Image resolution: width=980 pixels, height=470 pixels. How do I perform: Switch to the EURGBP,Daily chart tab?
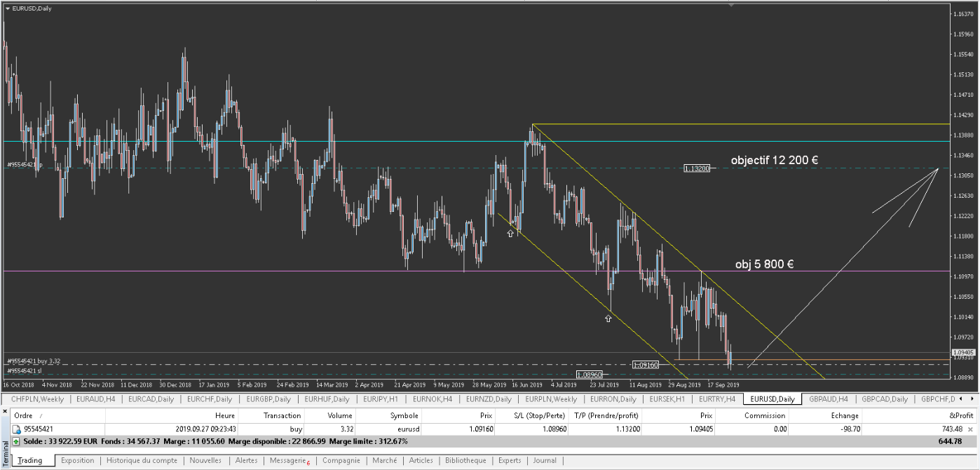[x=266, y=399]
